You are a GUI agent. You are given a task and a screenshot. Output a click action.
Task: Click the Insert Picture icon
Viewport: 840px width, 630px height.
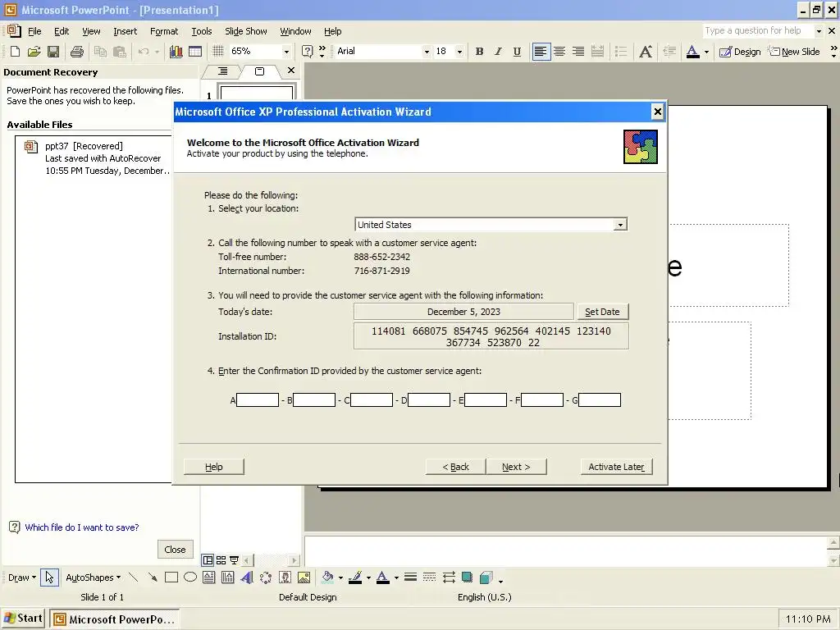click(x=304, y=577)
